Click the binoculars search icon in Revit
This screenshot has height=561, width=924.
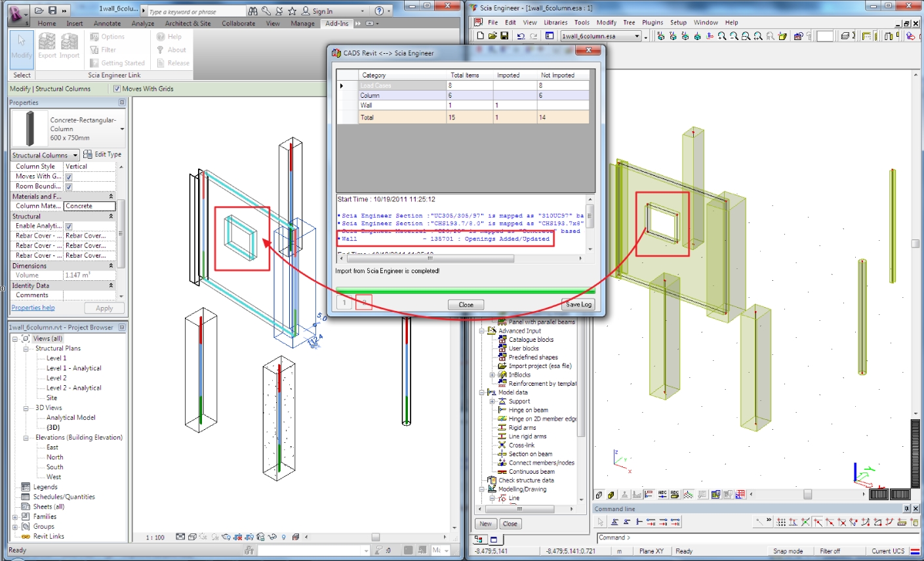253,11
